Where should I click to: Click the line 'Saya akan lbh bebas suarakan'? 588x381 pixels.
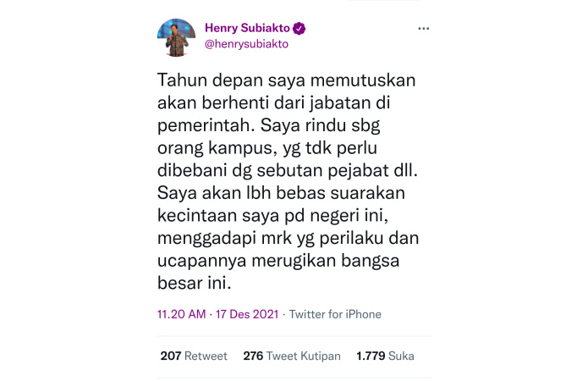point(281,193)
